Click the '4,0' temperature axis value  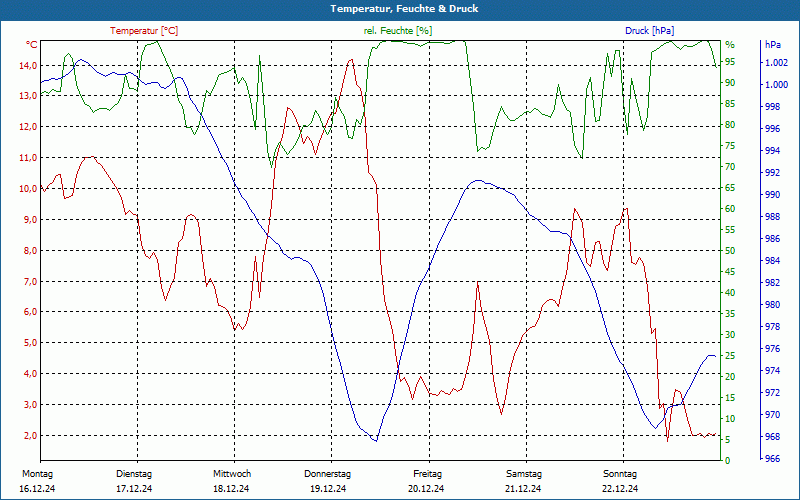tap(30, 373)
